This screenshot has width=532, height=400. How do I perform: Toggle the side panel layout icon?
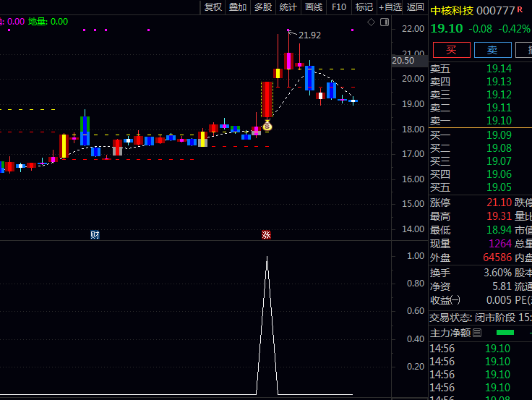pos(385,22)
